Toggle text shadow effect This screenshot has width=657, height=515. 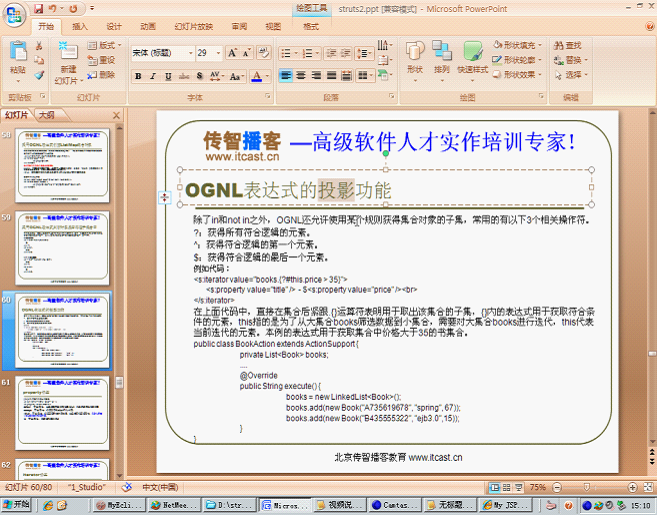click(x=199, y=76)
